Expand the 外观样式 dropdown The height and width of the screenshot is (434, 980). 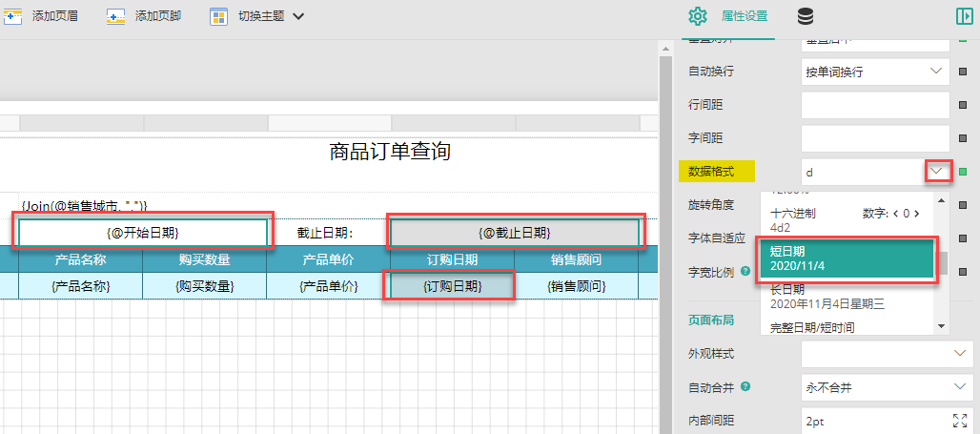coord(887,354)
